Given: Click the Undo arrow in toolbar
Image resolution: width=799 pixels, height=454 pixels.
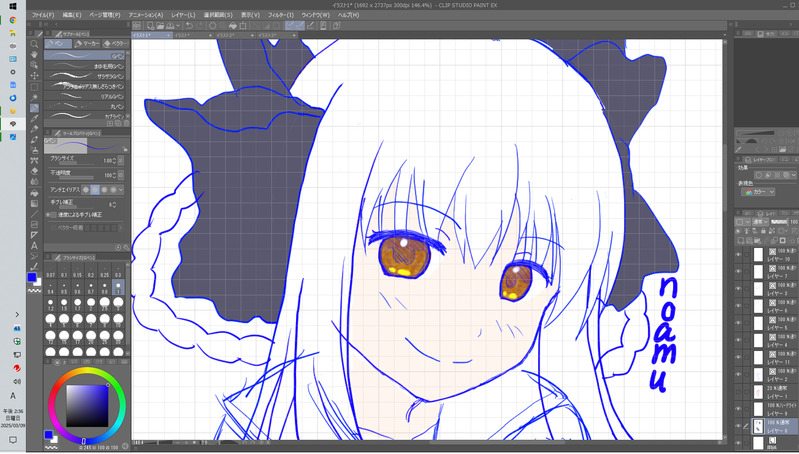Looking at the screenshot, I should pyautogui.click(x=189, y=25).
